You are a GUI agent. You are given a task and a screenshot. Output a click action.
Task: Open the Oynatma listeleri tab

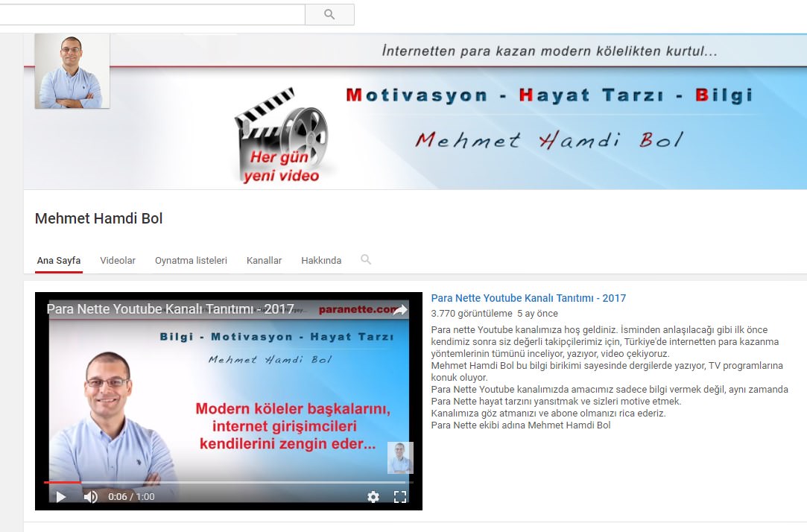(x=191, y=261)
